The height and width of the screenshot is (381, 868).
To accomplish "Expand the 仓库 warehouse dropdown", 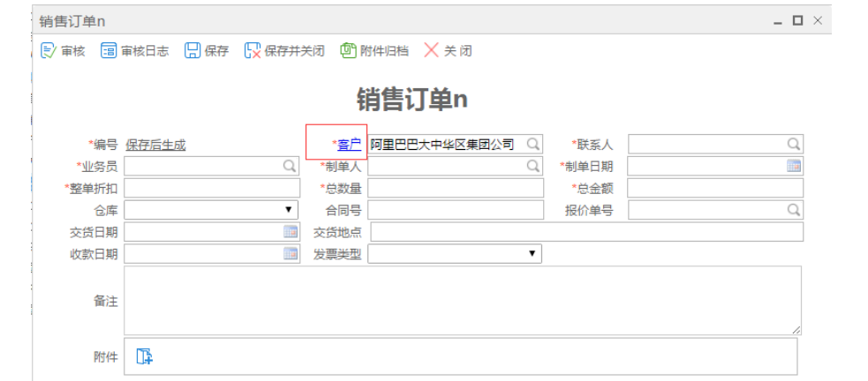I will pos(289,210).
